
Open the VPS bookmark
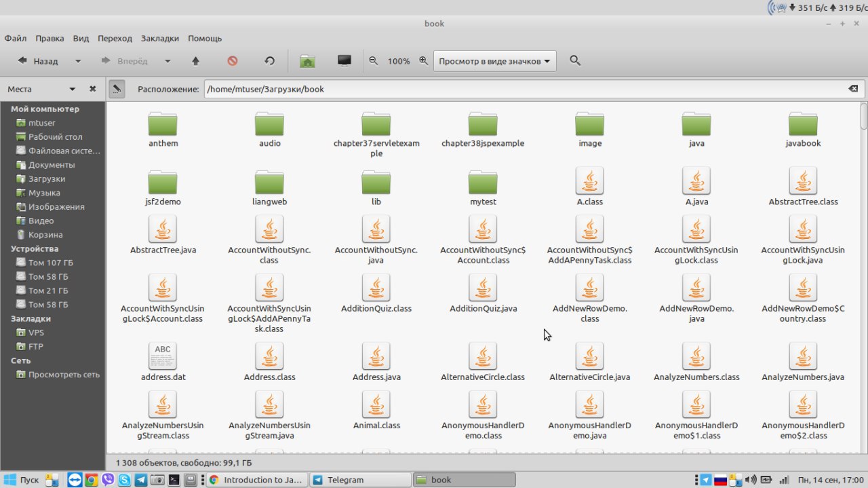36,333
